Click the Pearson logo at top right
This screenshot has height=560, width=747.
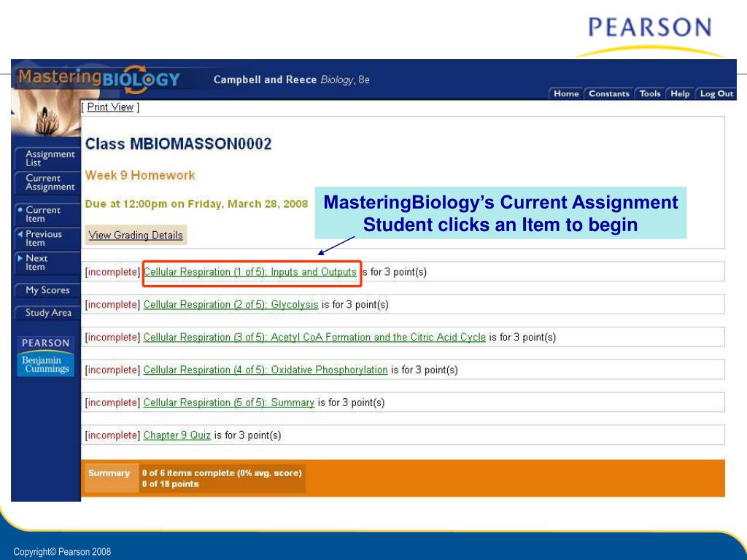point(650,36)
